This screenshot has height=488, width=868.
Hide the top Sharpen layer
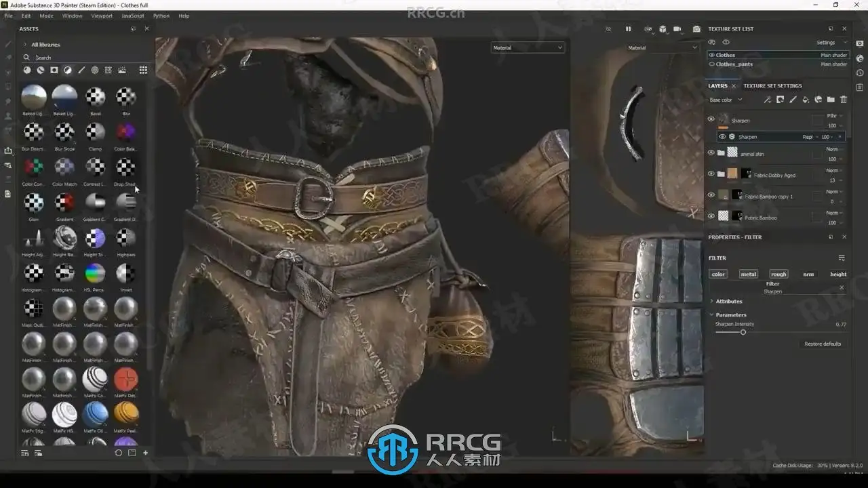tap(711, 119)
